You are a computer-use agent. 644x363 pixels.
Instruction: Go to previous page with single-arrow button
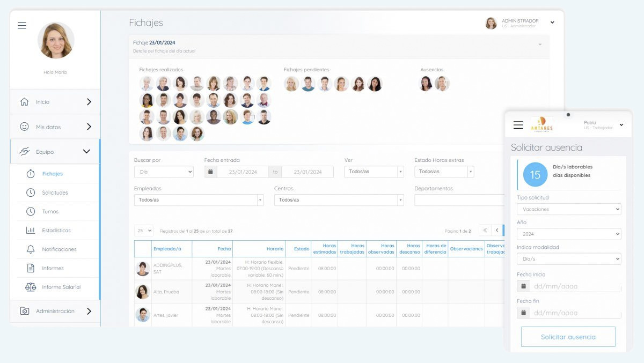click(x=497, y=231)
